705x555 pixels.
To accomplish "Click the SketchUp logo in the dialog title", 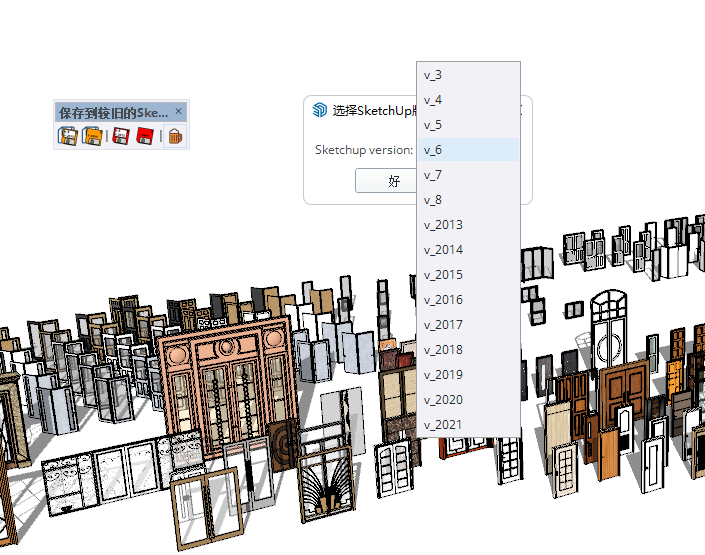I will (320, 110).
